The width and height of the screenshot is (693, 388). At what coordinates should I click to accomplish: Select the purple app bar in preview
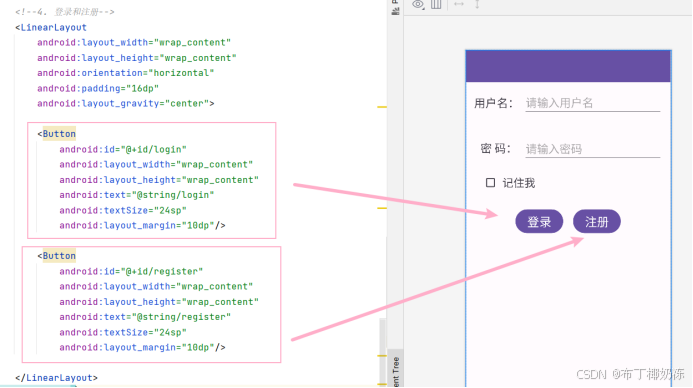click(x=568, y=66)
